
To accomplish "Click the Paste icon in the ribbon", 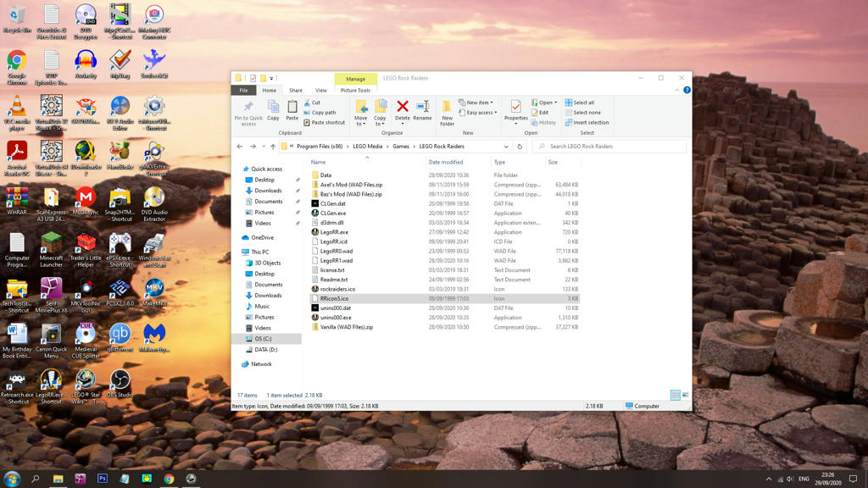I will coord(292,110).
